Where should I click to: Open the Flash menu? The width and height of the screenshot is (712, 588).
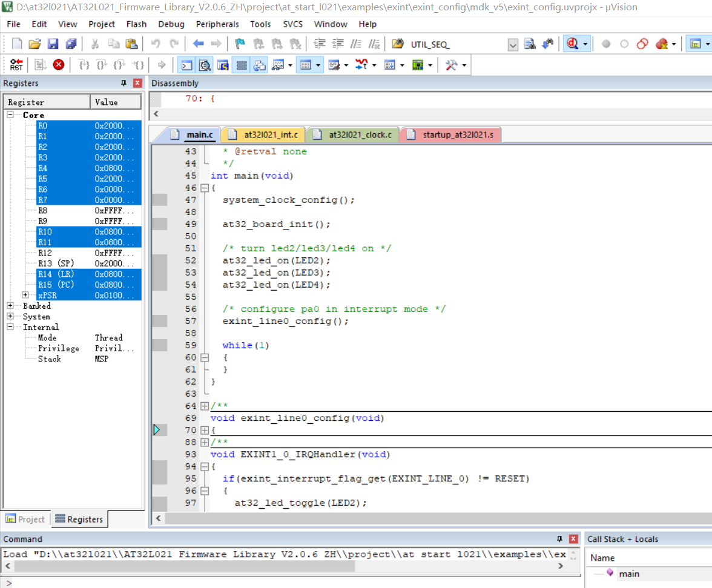coord(136,24)
